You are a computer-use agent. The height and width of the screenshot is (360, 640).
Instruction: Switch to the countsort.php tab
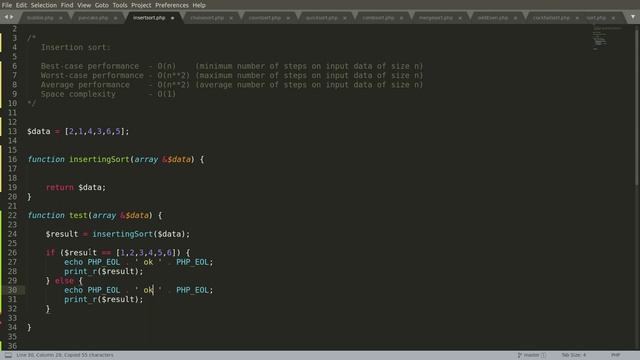(x=264, y=18)
